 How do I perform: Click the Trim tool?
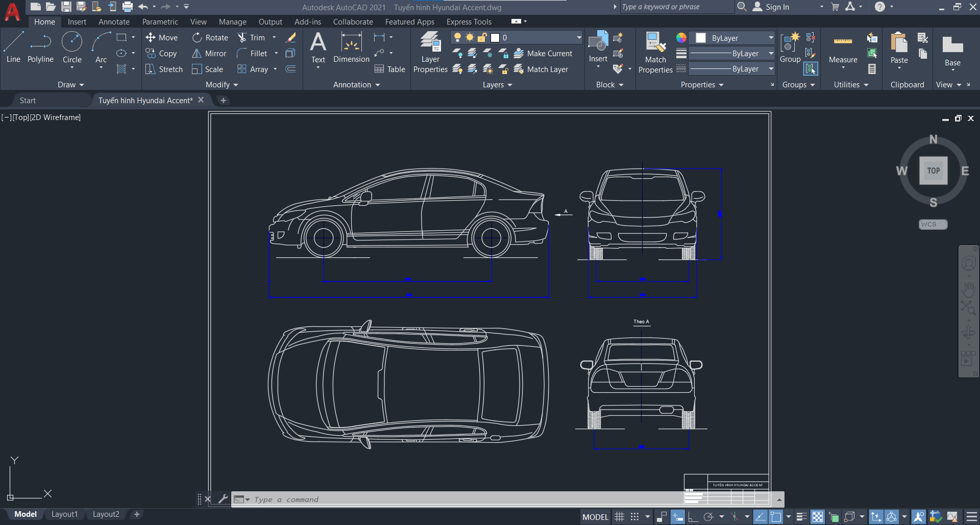[251, 37]
